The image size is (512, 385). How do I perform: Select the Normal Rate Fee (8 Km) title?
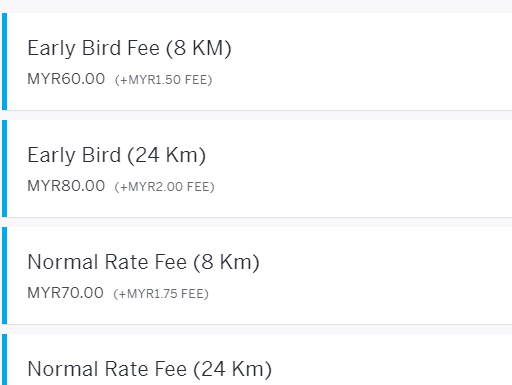tap(143, 262)
